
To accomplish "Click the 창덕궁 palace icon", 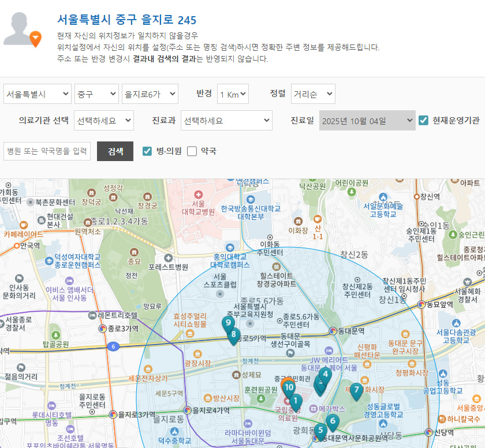I will 91,193.
